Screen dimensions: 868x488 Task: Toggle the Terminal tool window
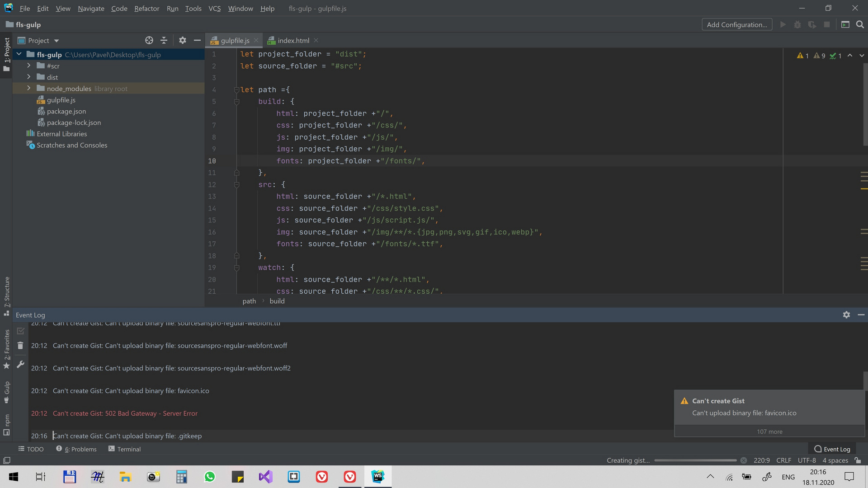pyautogui.click(x=124, y=449)
